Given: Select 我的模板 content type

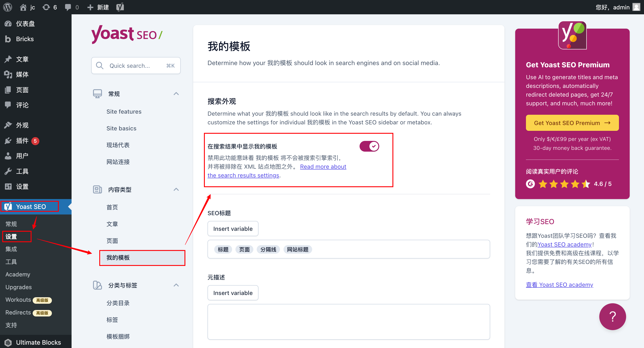Looking at the screenshot, I should point(142,257).
